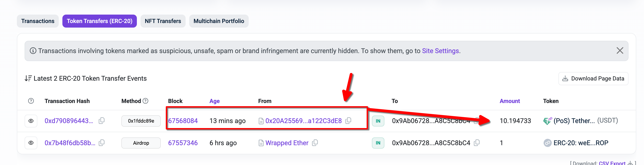644x165 pixels.
Task: Follow the Site Settings link
Action: pyautogui.click(x=440, y=51)
